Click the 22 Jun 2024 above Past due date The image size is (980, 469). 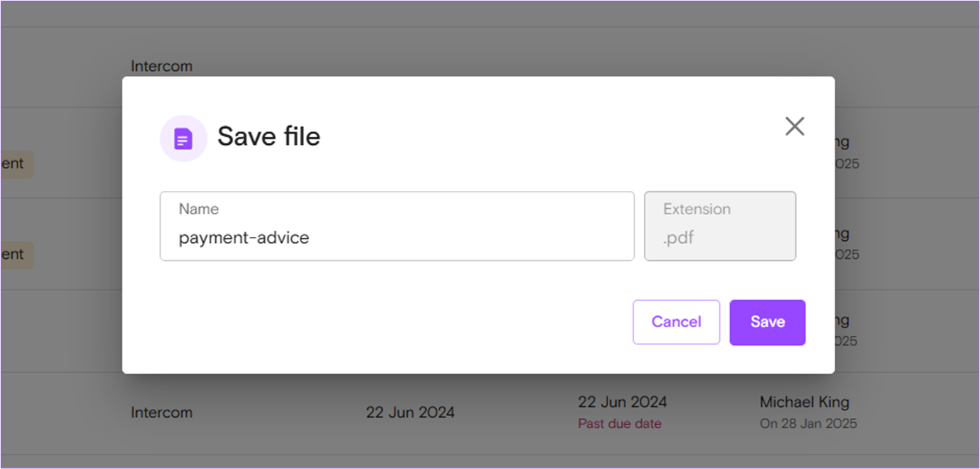(622, 402)
